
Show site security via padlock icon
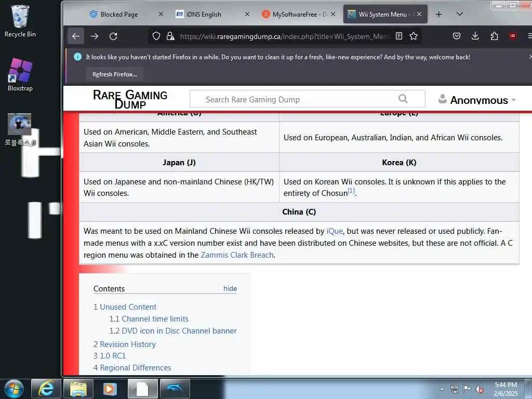pyautogui.click(x=170, y=36)
